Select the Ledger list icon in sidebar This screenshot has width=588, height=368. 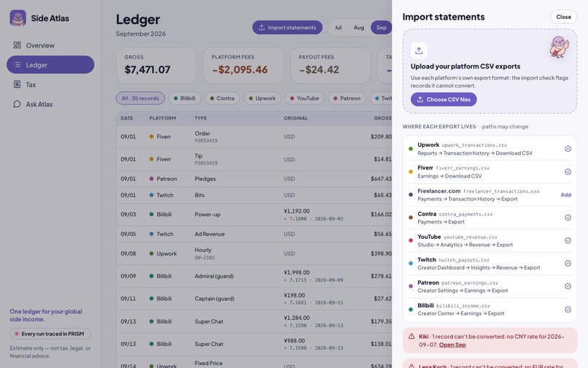tap(17, 64)
